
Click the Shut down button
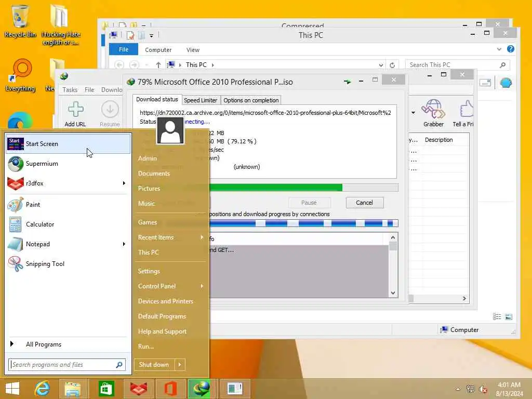pyautogui.click(x=154, y=365)
